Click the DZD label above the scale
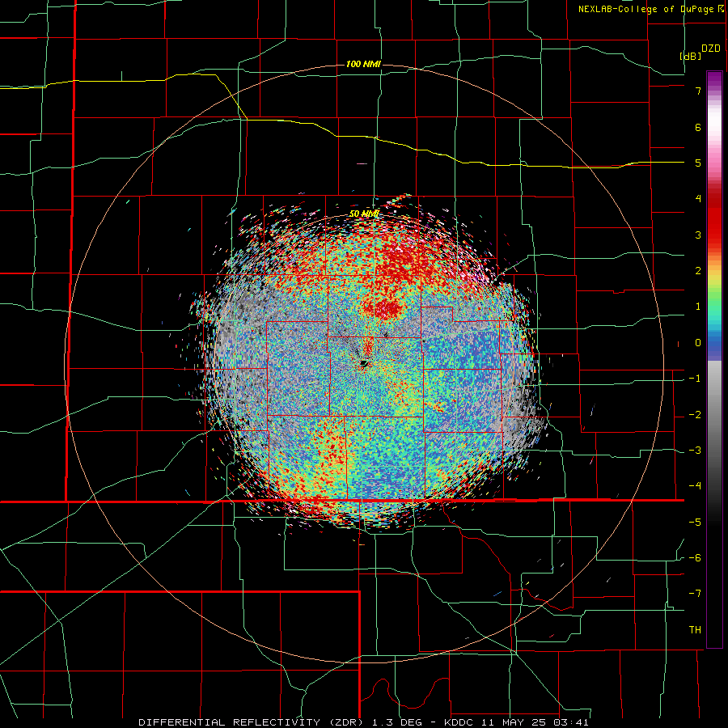728x728 pixels. [x=711, y=49]
